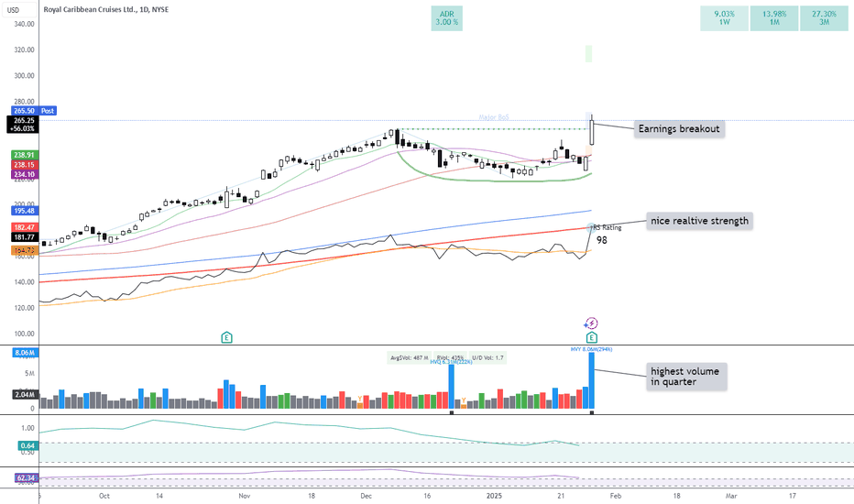Click the U/D Vol: 1.7 stat box
854x504 pixels.
coord(487,358)
